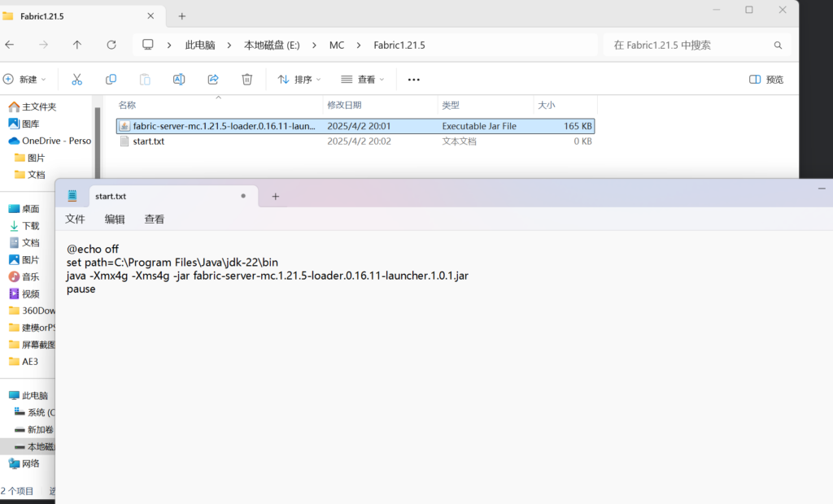Open 360Downloads folder in sidebar

[x=32, y=311]
